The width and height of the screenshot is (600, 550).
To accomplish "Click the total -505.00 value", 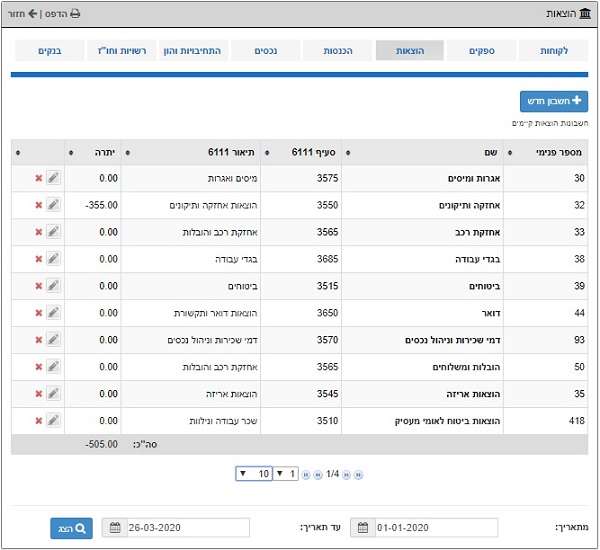I will coord(101,444).
